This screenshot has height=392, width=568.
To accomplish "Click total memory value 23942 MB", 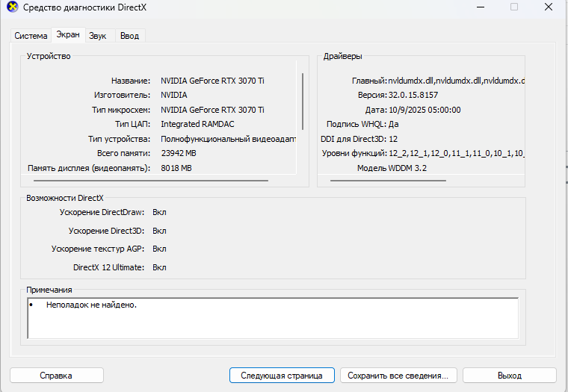I will [x=179, y=154].
